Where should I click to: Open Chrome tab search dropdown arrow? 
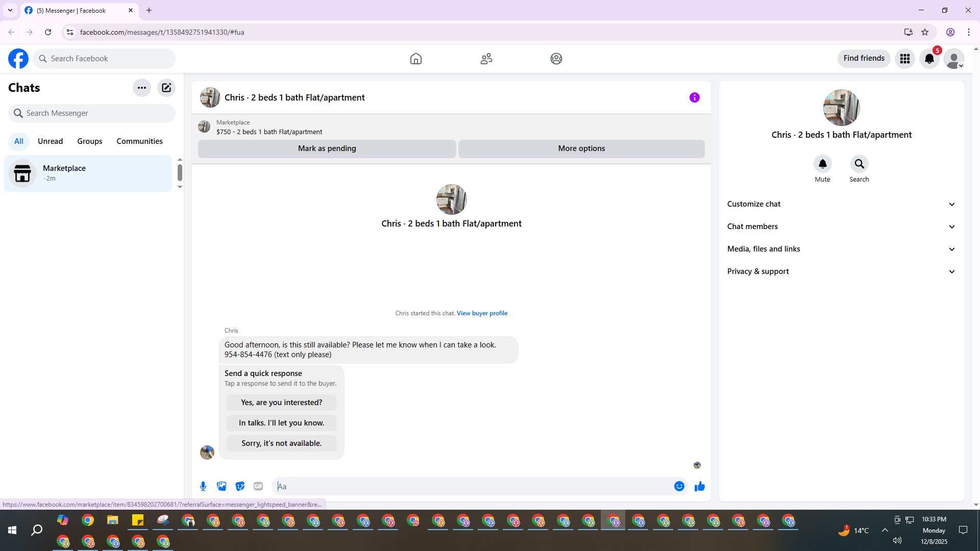tap(10, 10)
